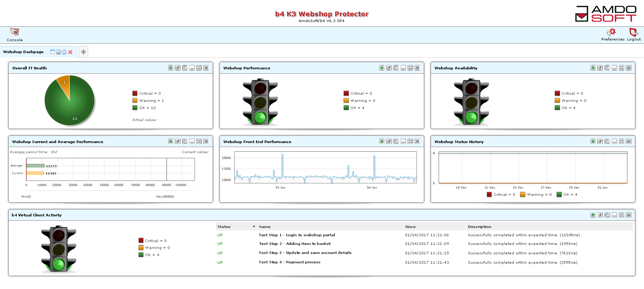Image resolution: width=644 pixels, height=289 pixels.
Task: Sort by the Description column header
Action: [x=550, y=227]
